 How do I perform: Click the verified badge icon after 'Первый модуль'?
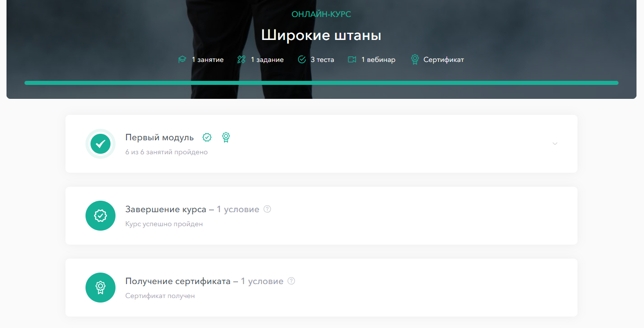click(x=207, y=137)
